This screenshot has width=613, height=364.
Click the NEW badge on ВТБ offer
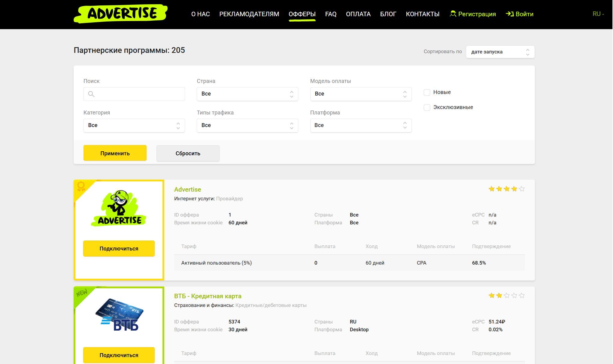coord(82,293)
